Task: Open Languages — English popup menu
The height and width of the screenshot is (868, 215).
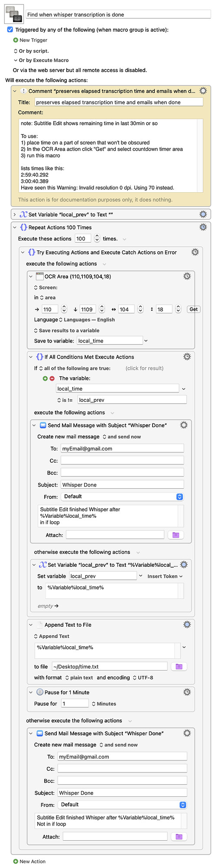Action: 87,319
